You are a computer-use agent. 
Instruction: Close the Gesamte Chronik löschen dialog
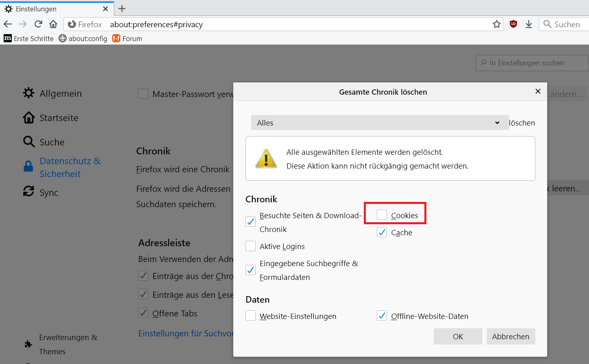click(x=538, y=91)
